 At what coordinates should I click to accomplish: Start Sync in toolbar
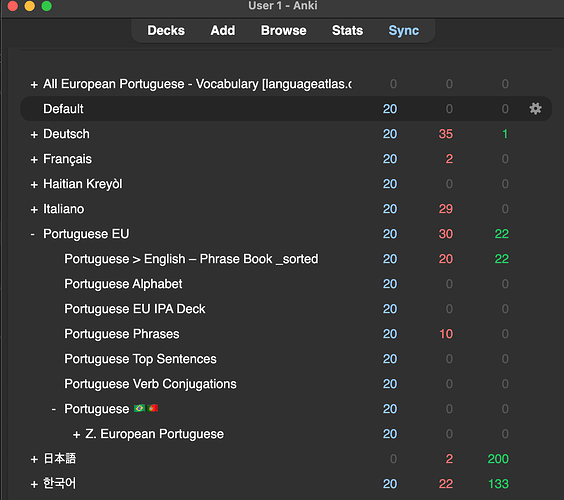404,31
